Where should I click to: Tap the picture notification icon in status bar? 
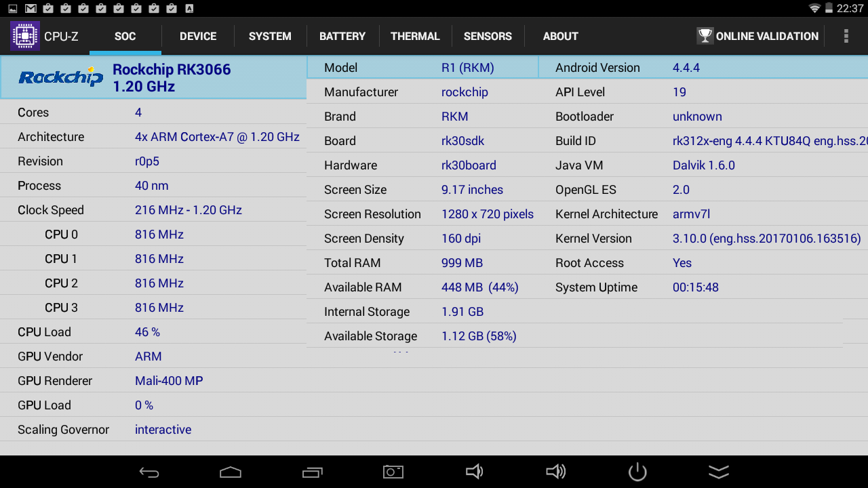(12, 8)
